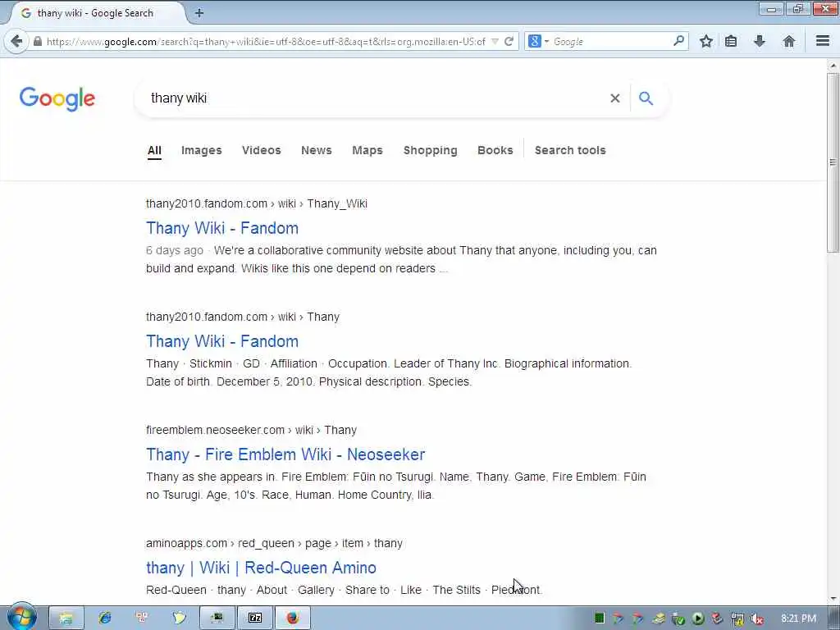Click the green play tray icon

(697, 619)
